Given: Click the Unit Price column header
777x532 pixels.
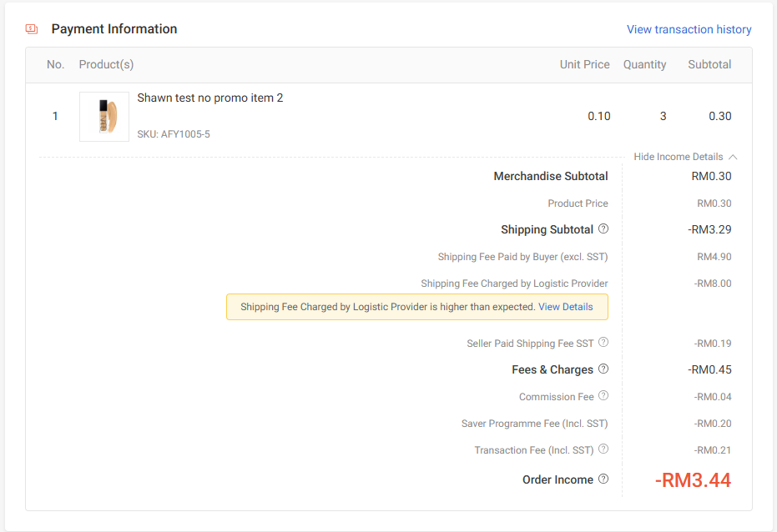Looking at the screenshot, I should click(x=584, y=64).
